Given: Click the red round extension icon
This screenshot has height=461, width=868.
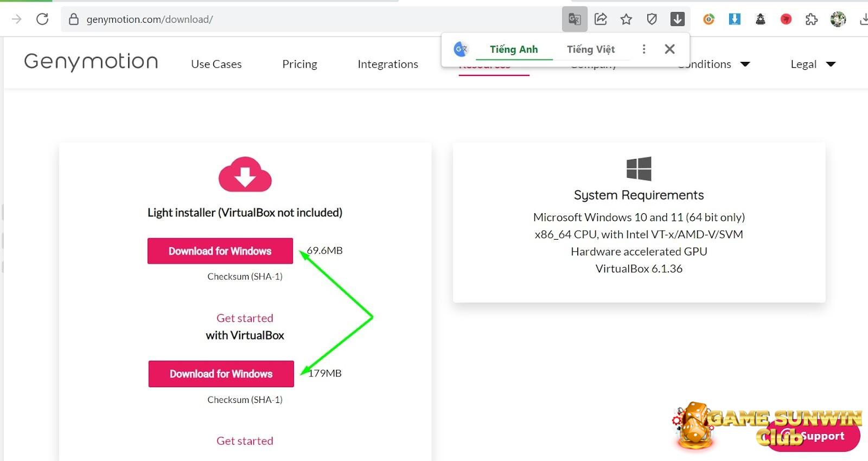Looking at the screenshot, I should (x=786, y=20).
